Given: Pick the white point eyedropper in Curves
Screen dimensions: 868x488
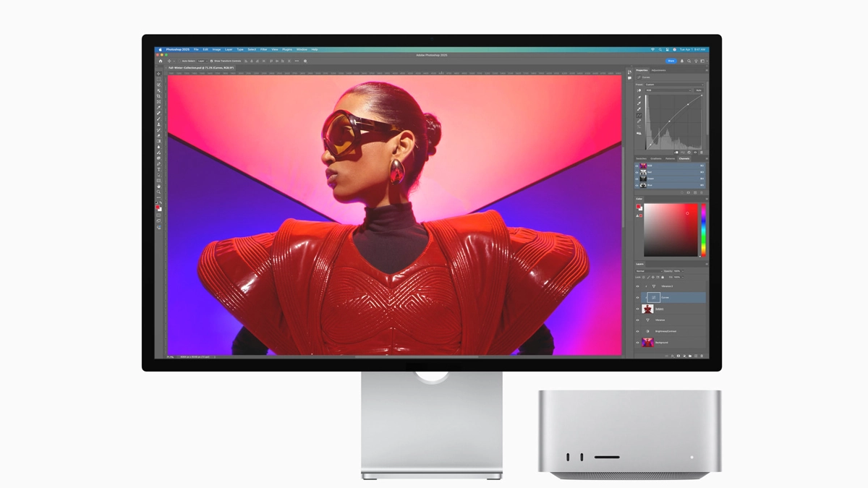Looking at the screenshot, I should pos(639,109).
